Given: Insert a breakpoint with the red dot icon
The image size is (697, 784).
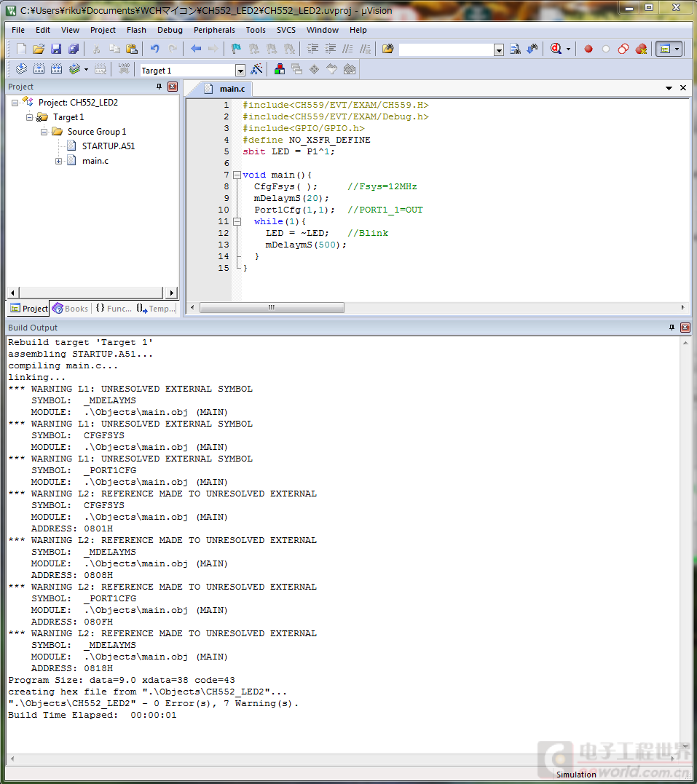Looking at the screenshot, I should click(588, 49).
